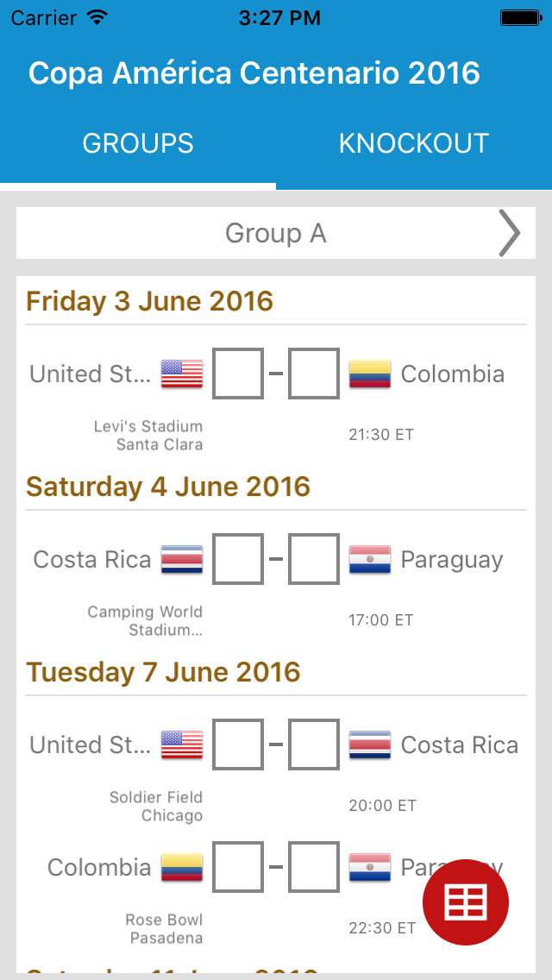Tap the Colombia flag in the Rose Bowl match
This screenshot has width=552, height=980.
[x=182, y=868]
